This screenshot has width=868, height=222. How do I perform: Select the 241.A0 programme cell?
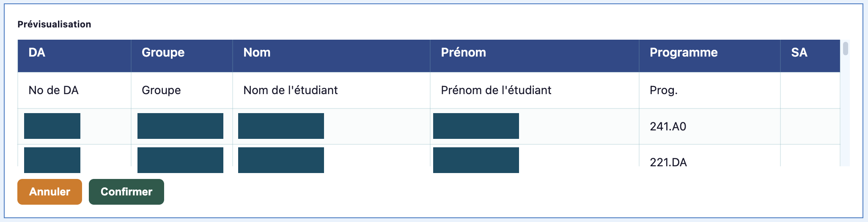pos(710,127)
